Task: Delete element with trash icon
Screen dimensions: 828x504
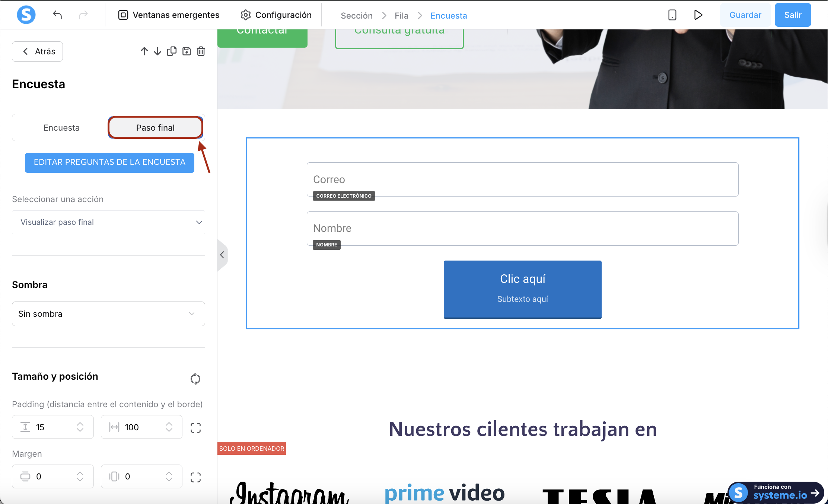Action: [x=201, y=51]
